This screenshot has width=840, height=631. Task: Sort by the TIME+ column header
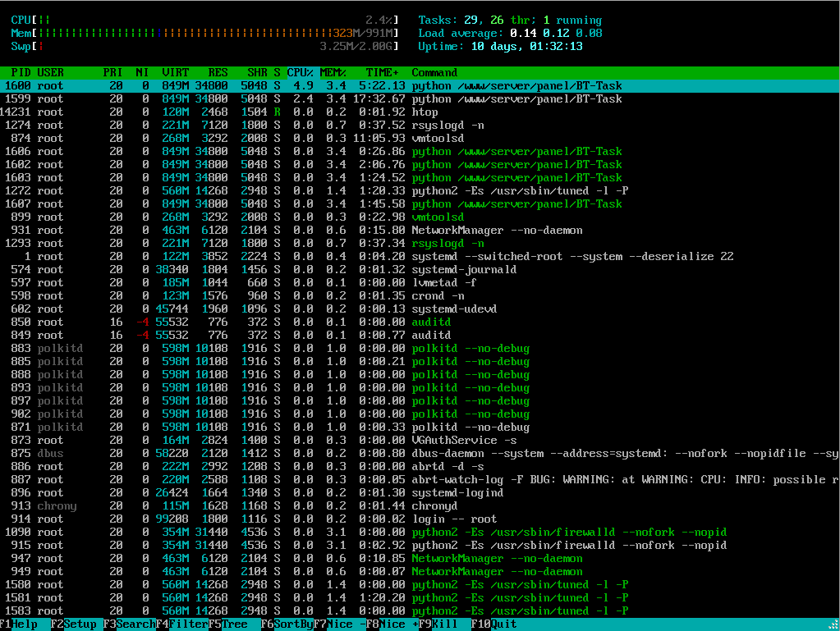click(382, 72)
